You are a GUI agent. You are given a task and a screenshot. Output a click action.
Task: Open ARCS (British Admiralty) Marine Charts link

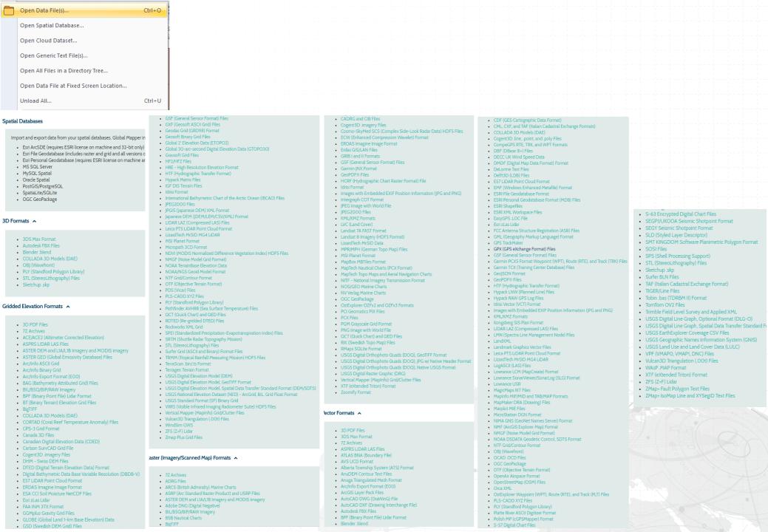point(200,488)
